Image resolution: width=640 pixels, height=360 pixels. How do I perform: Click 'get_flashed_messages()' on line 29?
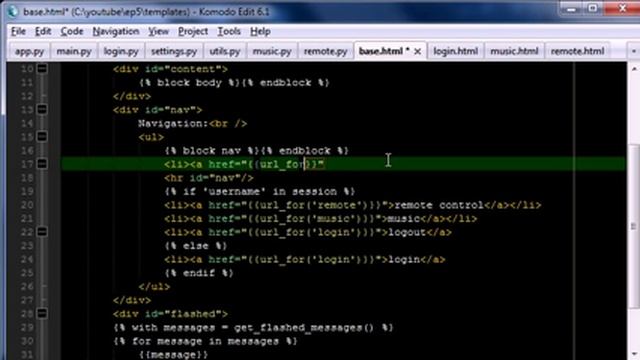(304, 327)
